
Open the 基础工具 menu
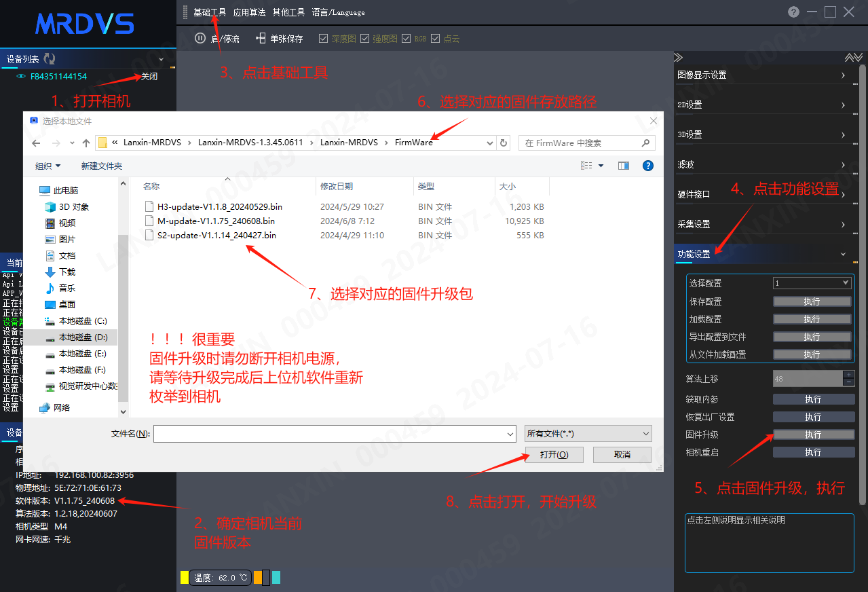tap(210, 12)
